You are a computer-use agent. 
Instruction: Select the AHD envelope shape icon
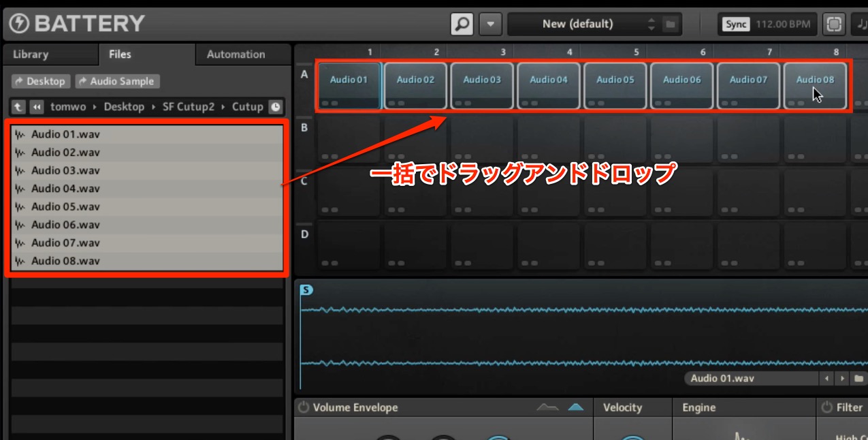point(547,407)
